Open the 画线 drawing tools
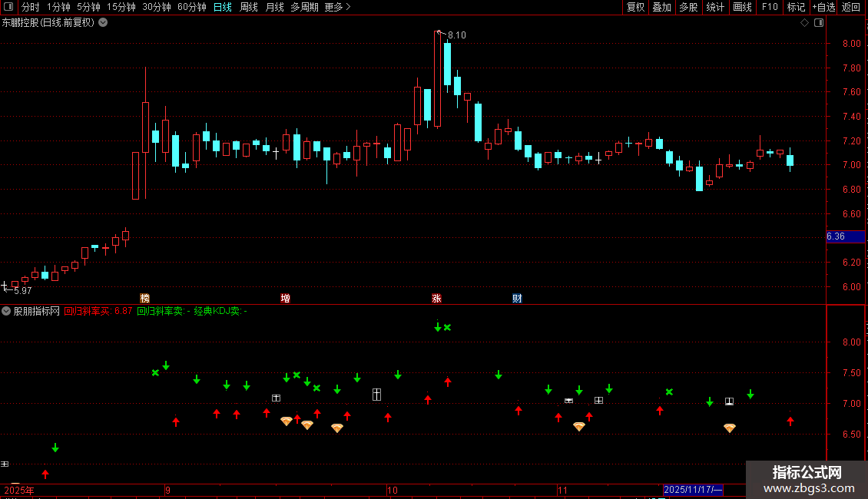868x499 pixels. pyautogui.click(x=742, y=7)
